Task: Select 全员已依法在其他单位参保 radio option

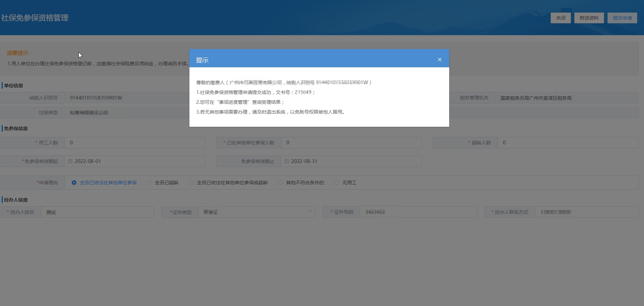Action: point(74,183)
